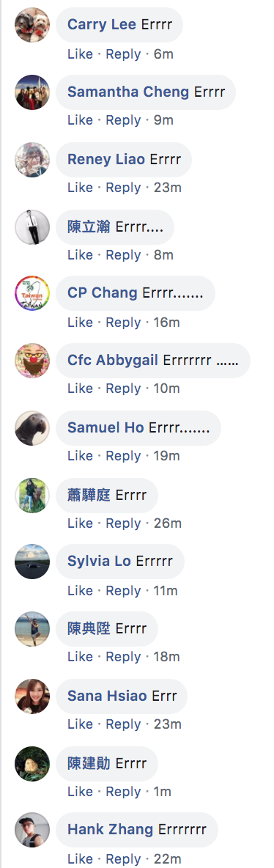Like Reney Liao's comment

tap(81, 188)
